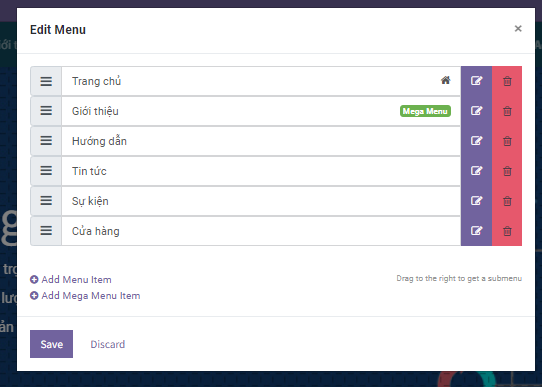Open edit for Sự kiện item
Screen dimensions: 542x387
click(476, 201)
